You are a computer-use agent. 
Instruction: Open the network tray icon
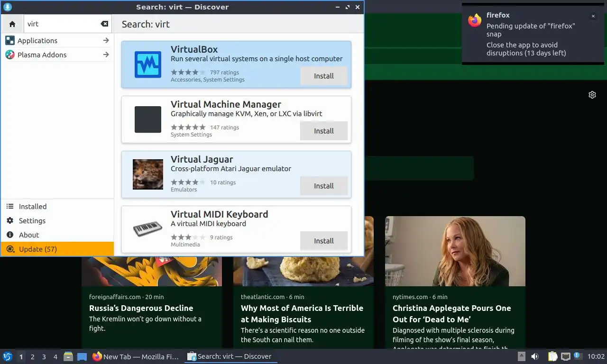tap(565, 356)
